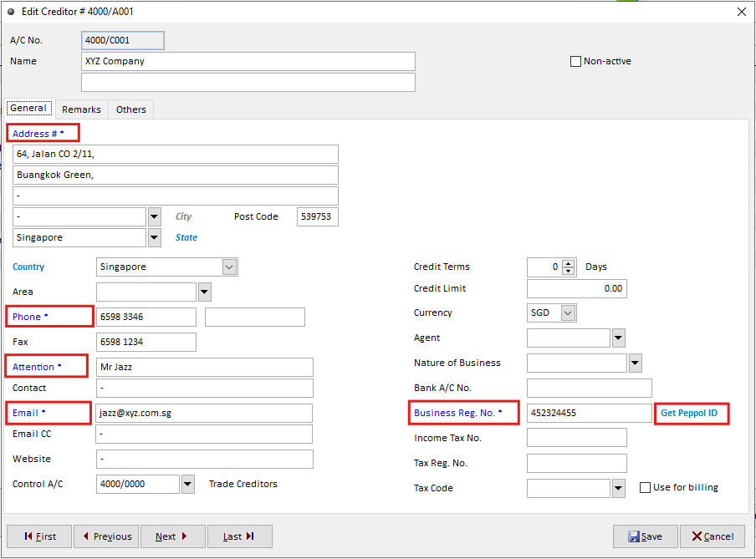Tick the Non-active checkbox
This screenshot has width=756, height=559.
coord(575,62)
